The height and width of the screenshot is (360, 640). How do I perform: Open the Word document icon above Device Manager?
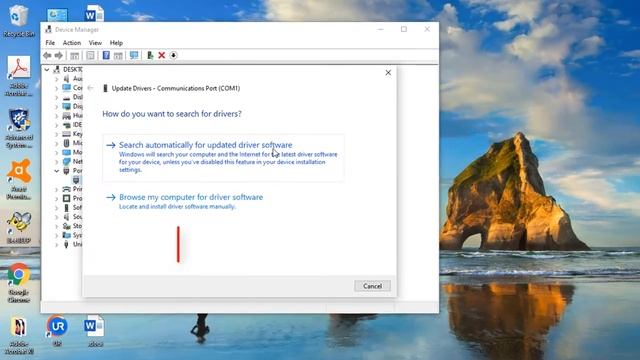[x=94, y=14]
